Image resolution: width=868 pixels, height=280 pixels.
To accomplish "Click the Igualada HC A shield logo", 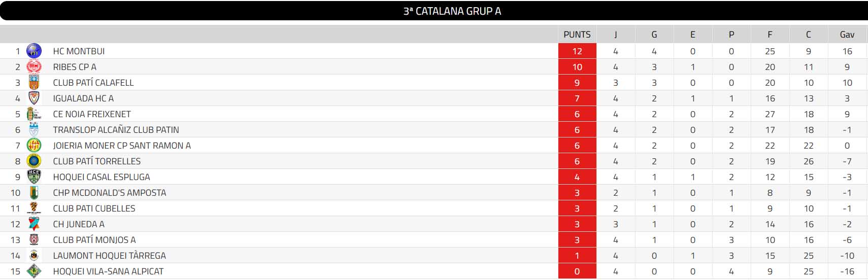I will [34, 98].
